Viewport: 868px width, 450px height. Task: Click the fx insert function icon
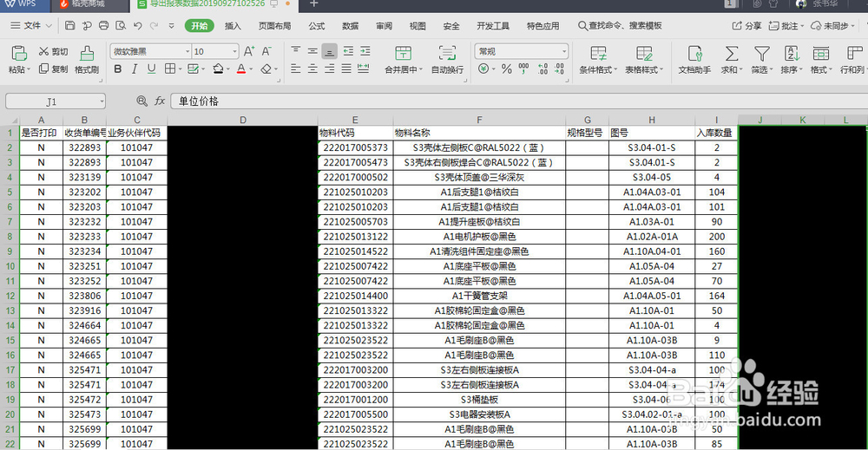(160, 101)
